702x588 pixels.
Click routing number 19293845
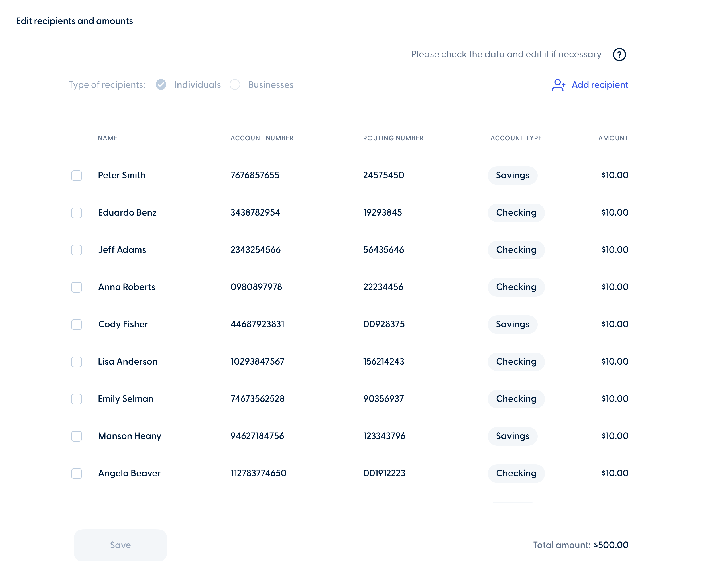[x=383, y=213]
